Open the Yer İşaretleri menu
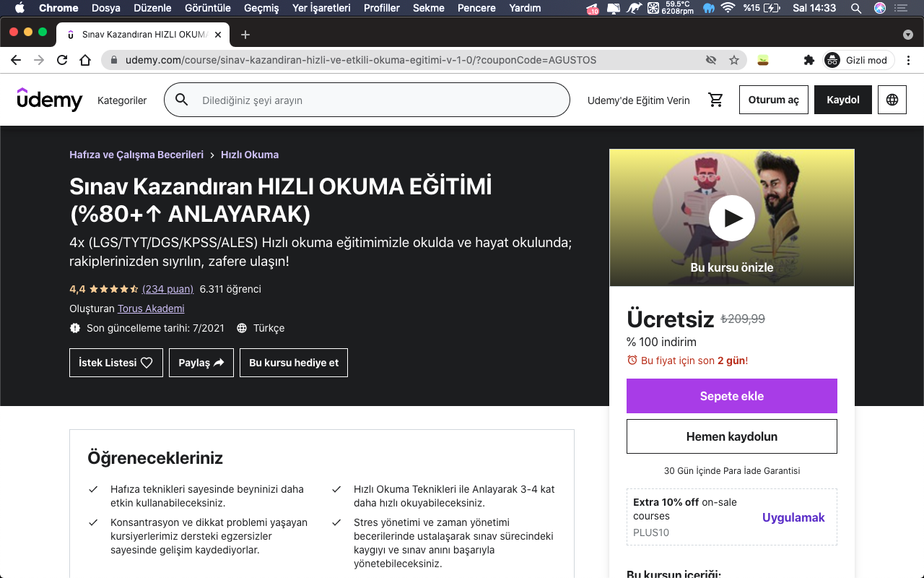The height and width of the screenshot is (578, 924). click(x=321, y=8)
